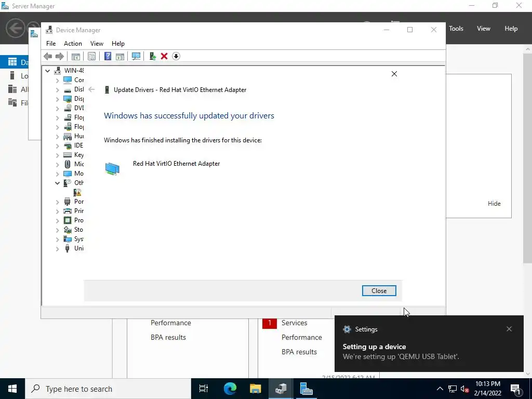Open the Help menu in Device Manager
This screenshot has width=532, height=399.
pos(118,44)
